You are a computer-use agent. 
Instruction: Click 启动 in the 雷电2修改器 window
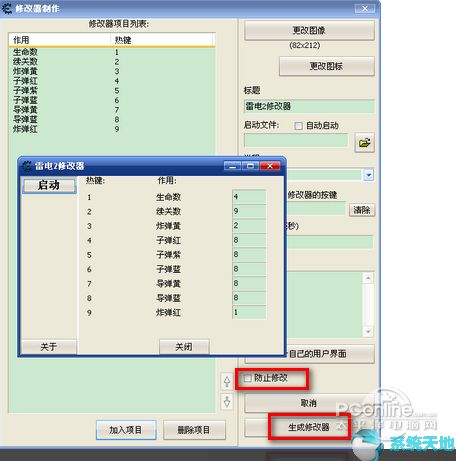49,185
